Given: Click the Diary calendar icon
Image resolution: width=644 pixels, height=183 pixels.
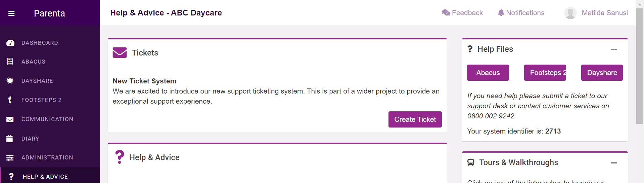Looking at the screenshot, I should click(10, 139).
